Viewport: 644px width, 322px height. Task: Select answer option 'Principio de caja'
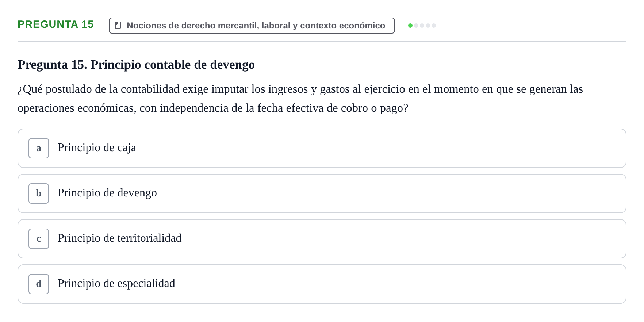[x=322, y=148]
